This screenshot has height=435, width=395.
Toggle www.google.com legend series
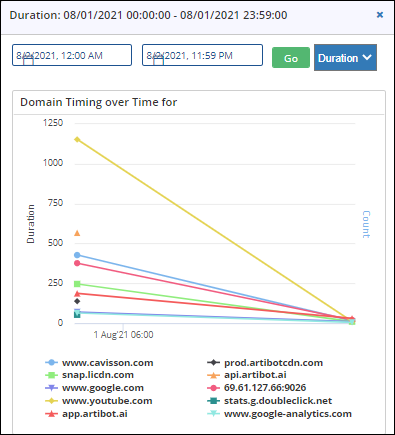94,388
